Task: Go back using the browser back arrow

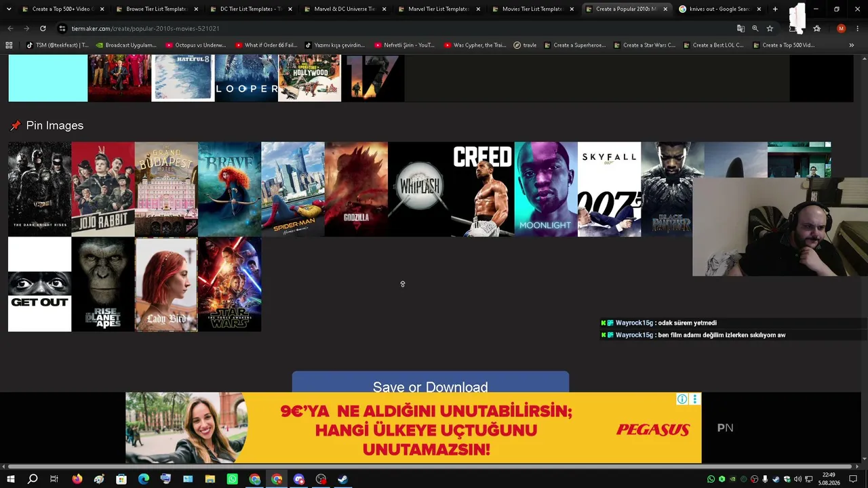Action: (10, 28)
